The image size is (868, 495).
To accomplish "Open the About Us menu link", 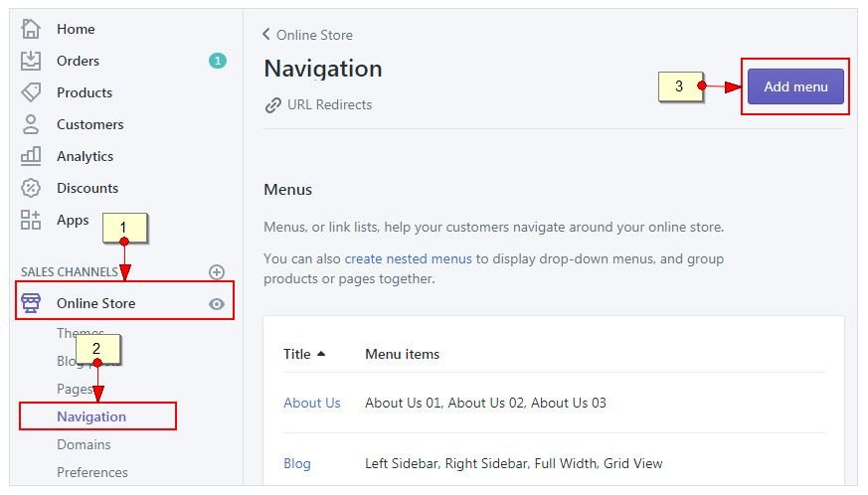I will click(x=311, y=403).
